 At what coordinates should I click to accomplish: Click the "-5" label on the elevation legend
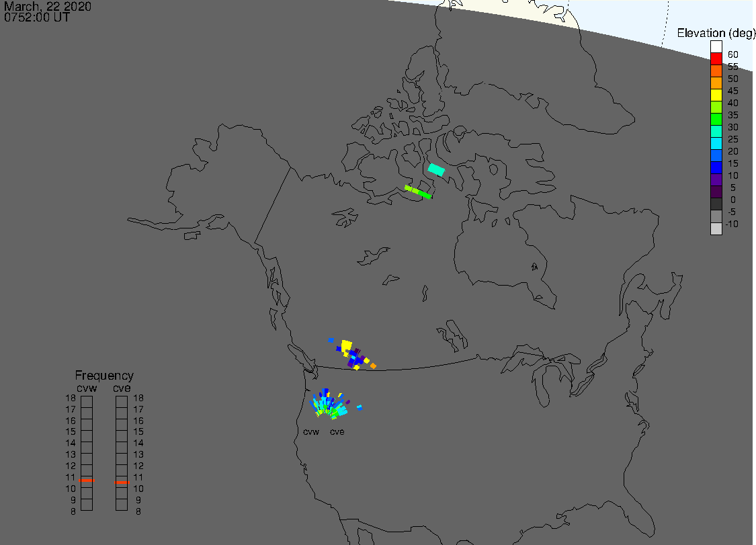(732, 212)
